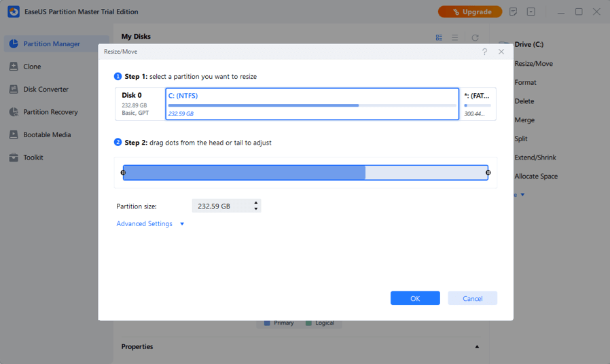This screenshot has height=364, width=610.
Task: Click OK to confirm resize
Action: click(x=415, y=298)
